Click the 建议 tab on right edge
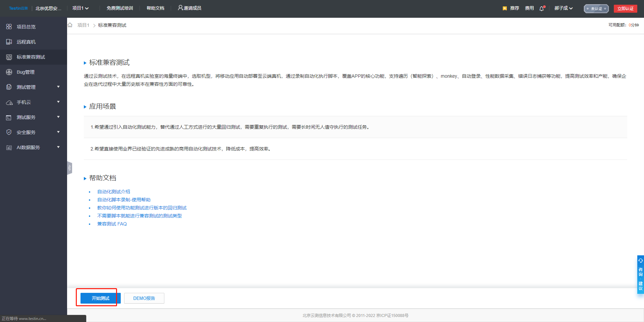 pos(641,286)
